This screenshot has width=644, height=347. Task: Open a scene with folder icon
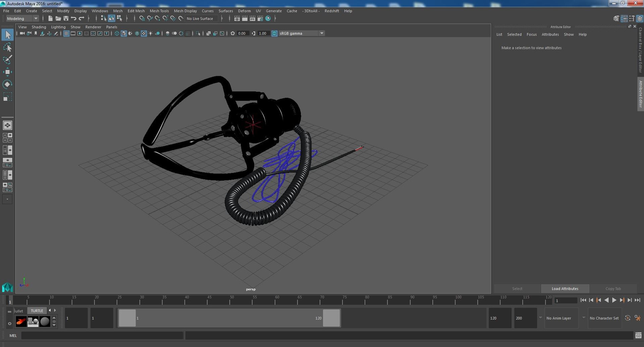pyautogui.click(x=58, y=18)
